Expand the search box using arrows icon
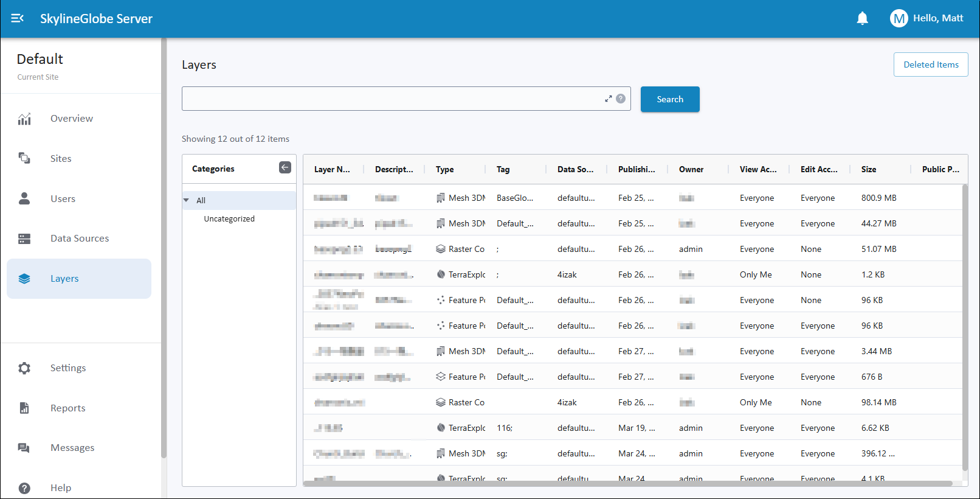Screen dimensions: 980x499 click(608, 99)
